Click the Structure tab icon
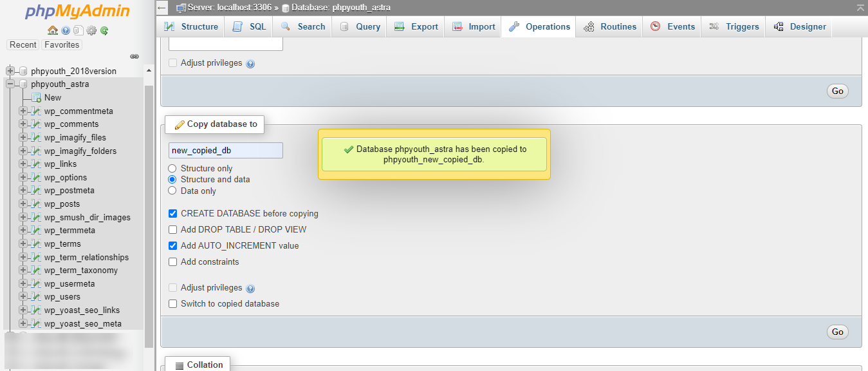This screenshot has width=868, height=371. coord(170,26)
